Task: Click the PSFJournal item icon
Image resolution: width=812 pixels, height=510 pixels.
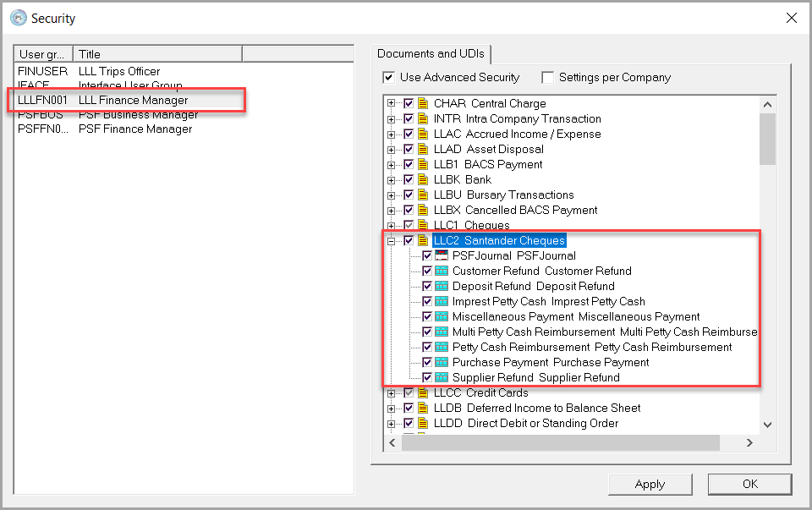Action: [442, 256]
